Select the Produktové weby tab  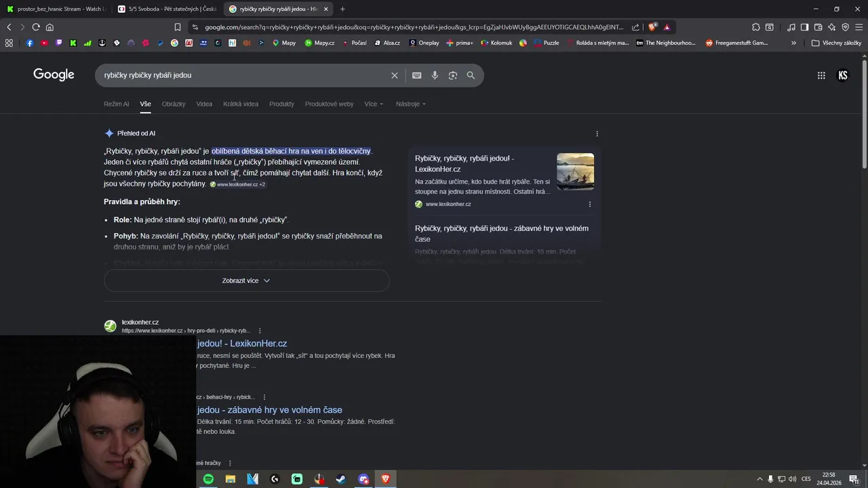(329, 104)
